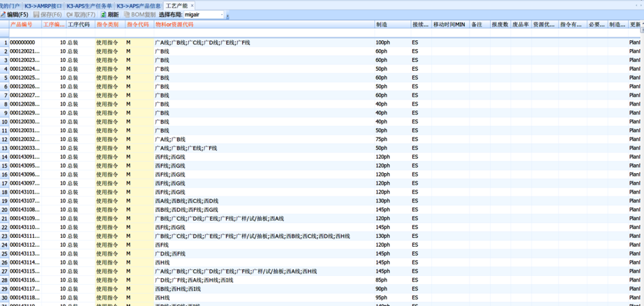The width and height of the screenshot is (644, 306).
Task: Go to the K3->APS产品信息 tab
Action: pyautogui.click(x=138, y=5)
